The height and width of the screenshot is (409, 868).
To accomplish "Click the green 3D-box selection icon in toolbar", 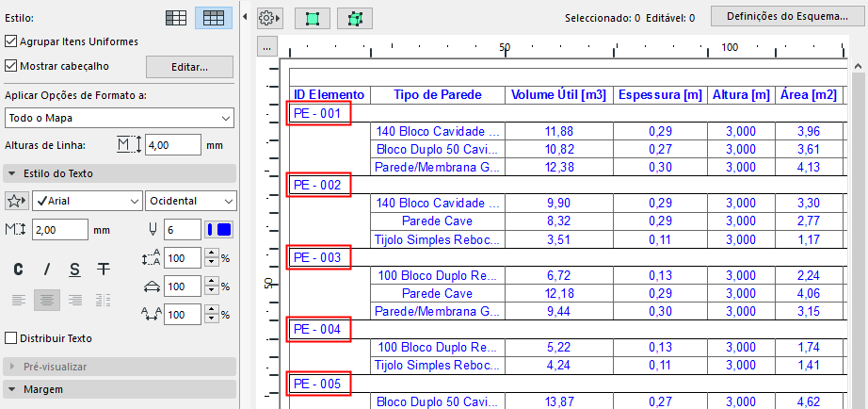I will click(x=355, y=18).
